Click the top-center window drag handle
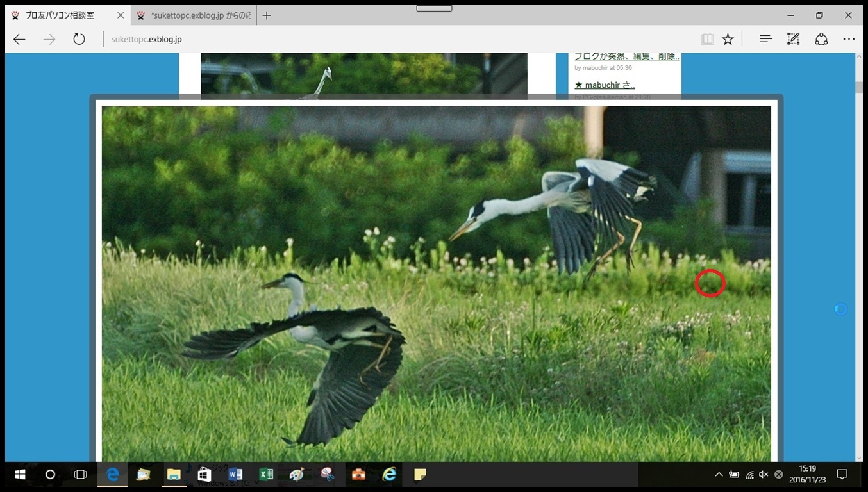 (434, 8)
